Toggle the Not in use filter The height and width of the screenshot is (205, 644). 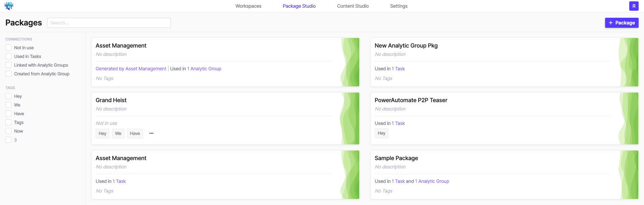(8, 48)
